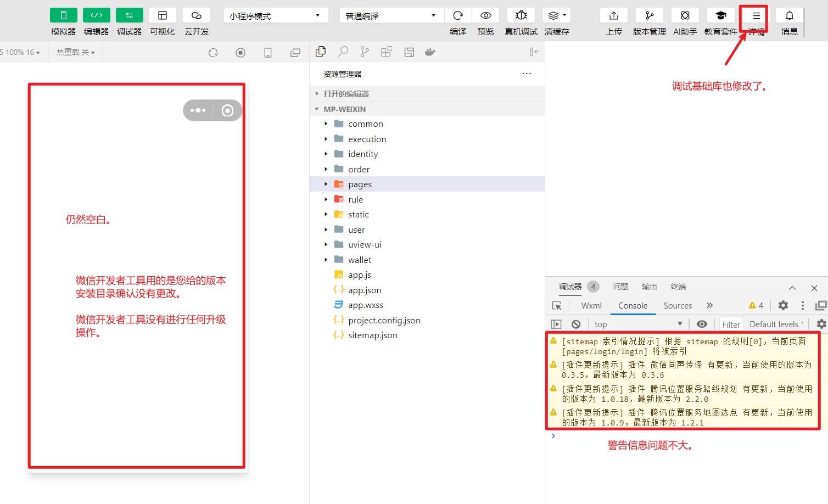Viewport: 828px width, 504px height.
Task: Expand the identity folder
Action: coord(427,154)
